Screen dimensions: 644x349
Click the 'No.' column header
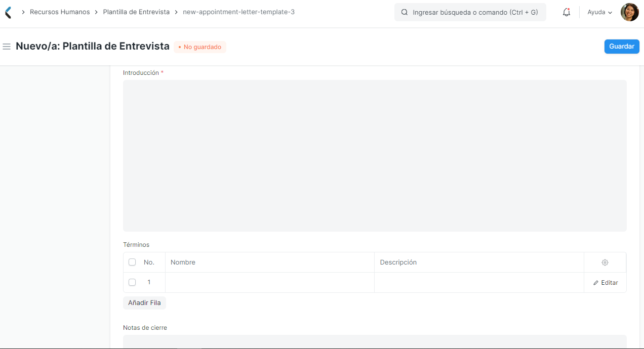click(149, 263)
